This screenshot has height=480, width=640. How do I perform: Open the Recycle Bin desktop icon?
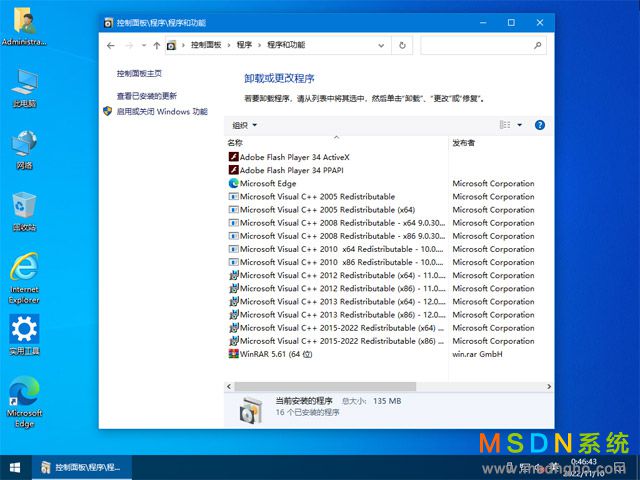(x=24, y=212)
